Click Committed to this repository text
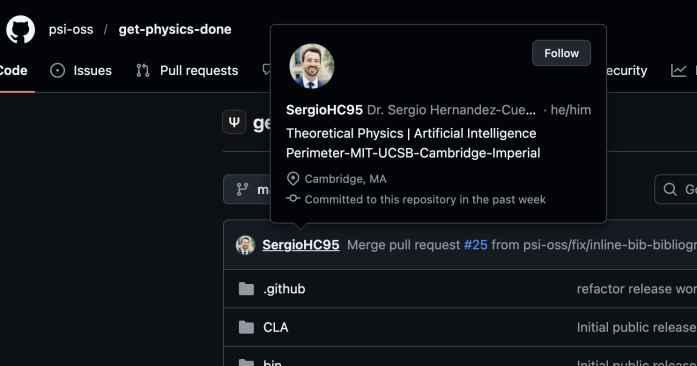Image resolution: width=697 pixels, height=366 pixels. coord(425,199)
